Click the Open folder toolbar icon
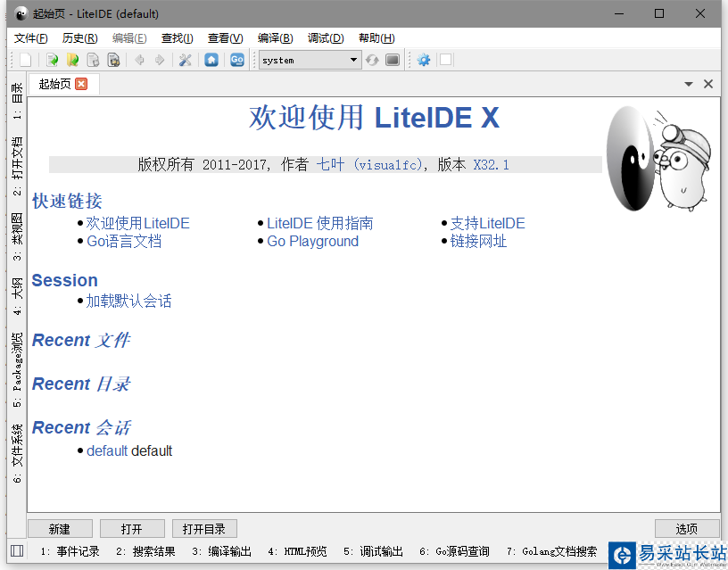The height and width of the screenshot is (570, 728). (72, 60)
